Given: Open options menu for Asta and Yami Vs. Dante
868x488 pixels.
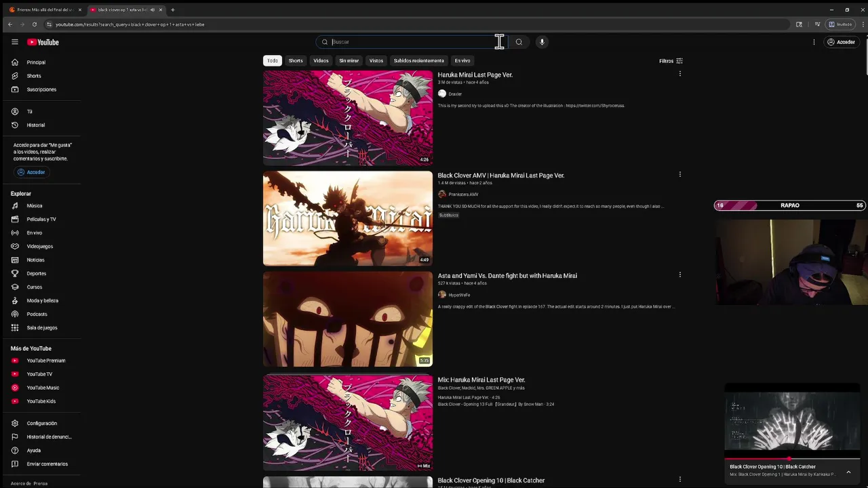Looking at the screenshot, I should [x=679, y=274].
